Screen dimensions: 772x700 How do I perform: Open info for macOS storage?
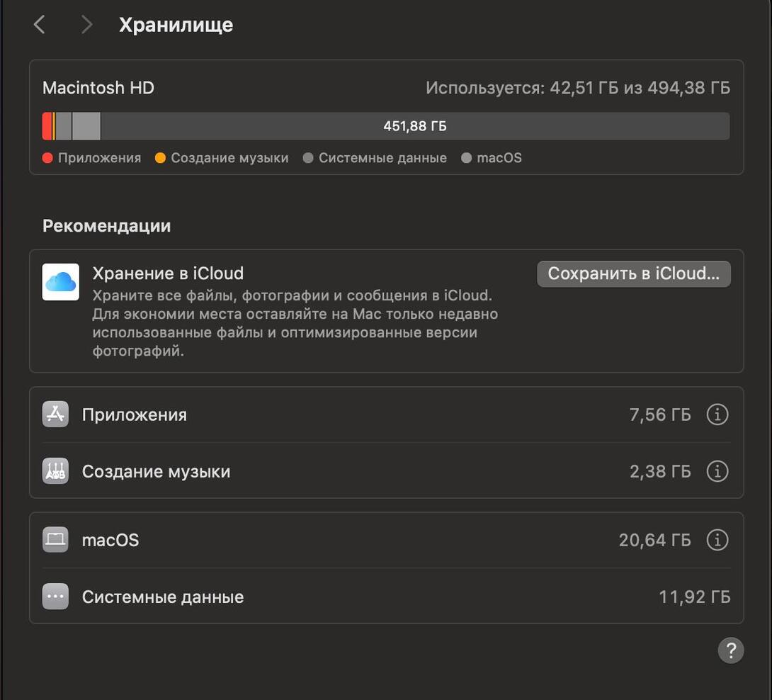coord(717,540)
